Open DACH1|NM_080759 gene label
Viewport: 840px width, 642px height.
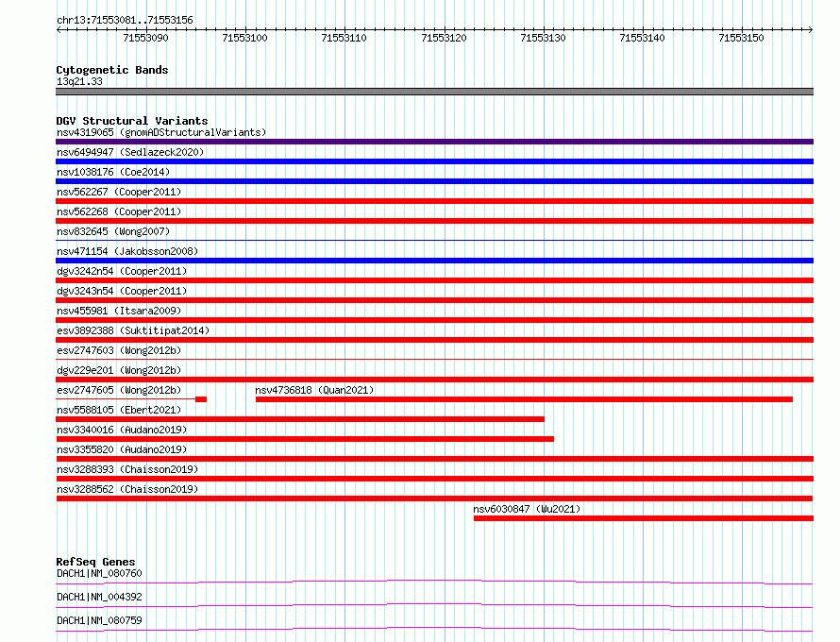click(x=100, y=620)
